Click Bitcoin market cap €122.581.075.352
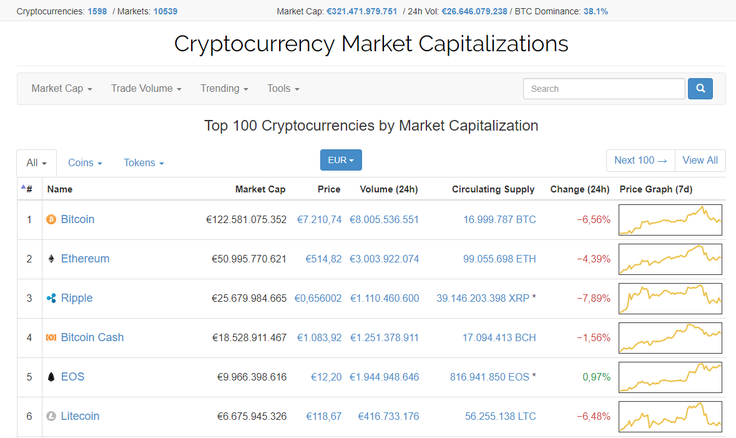 point(246,219)
